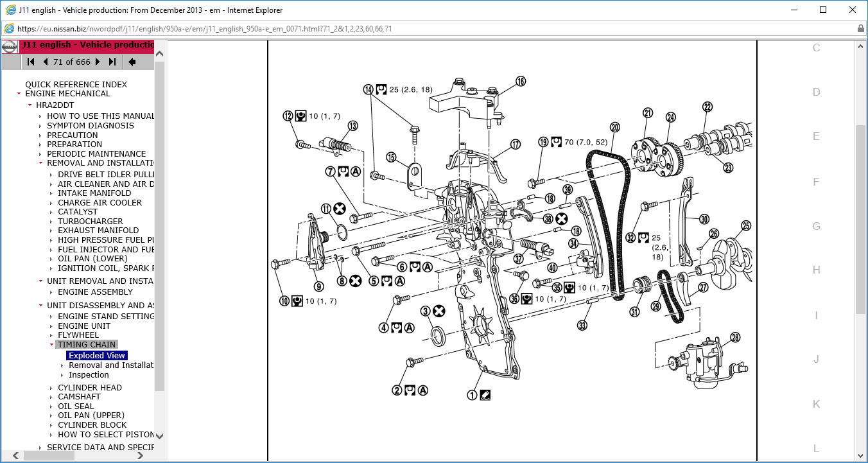868x463 pixels.
Task: Click the page icon beside the URL
Action: point(9,28)
